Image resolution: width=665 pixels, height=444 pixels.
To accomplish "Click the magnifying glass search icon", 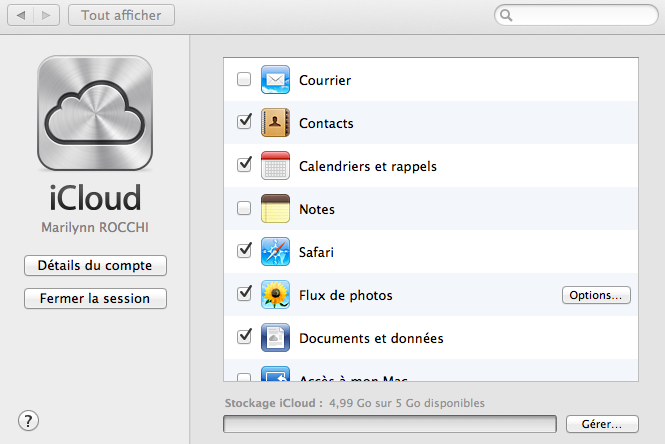I will [506, 15].
